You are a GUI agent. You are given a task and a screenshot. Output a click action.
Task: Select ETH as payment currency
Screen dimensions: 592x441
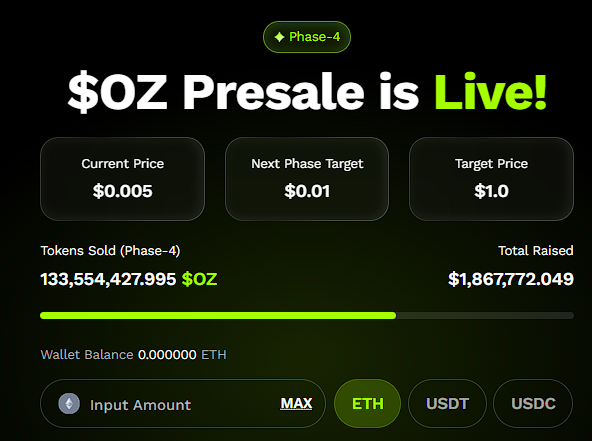[367, 404]
